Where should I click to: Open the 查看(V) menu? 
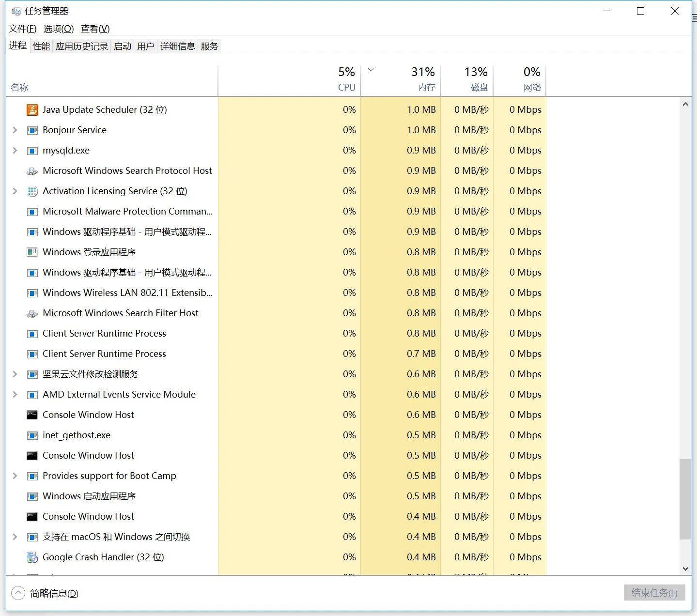pyautogui.click(x=95, y=29)
